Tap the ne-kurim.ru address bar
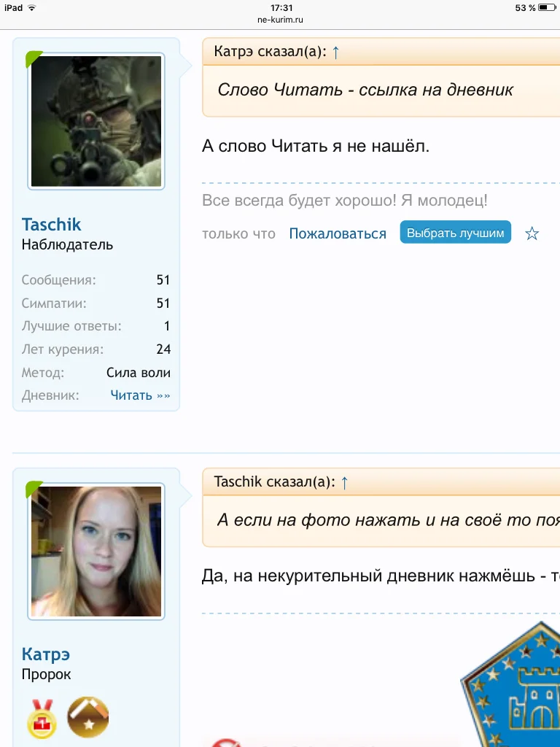 [x=280, y=20]
